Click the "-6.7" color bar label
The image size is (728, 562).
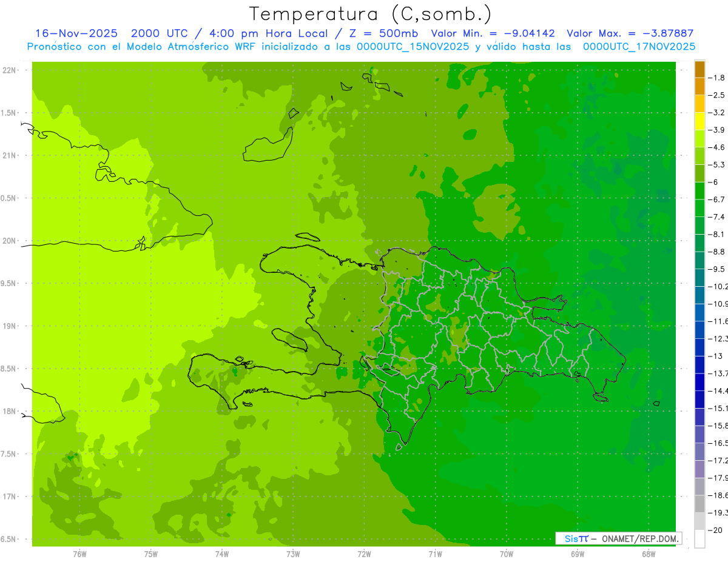[718, 199]
